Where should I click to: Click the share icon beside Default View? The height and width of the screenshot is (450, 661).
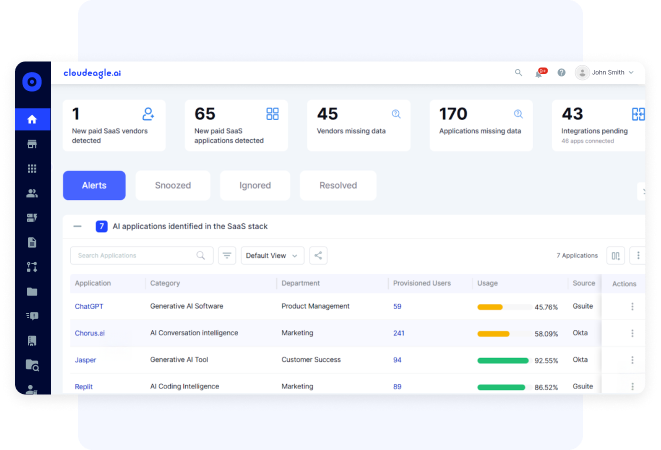[x=318, y=256]
